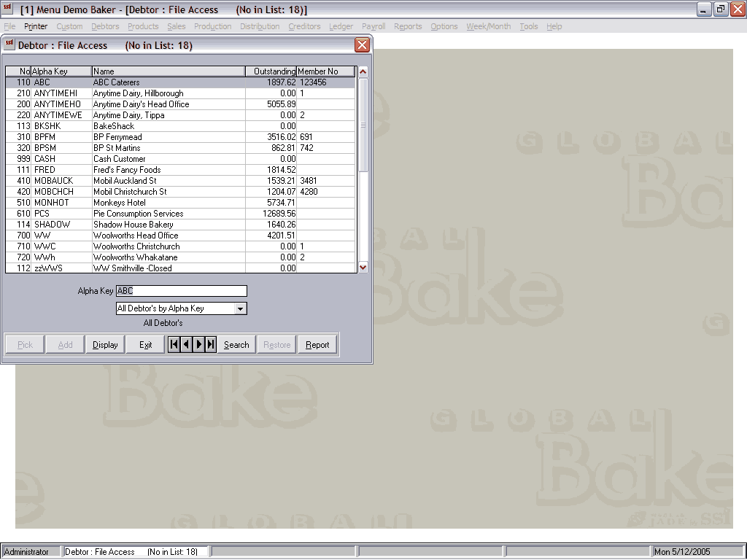Click the Report button

[317, 345]
